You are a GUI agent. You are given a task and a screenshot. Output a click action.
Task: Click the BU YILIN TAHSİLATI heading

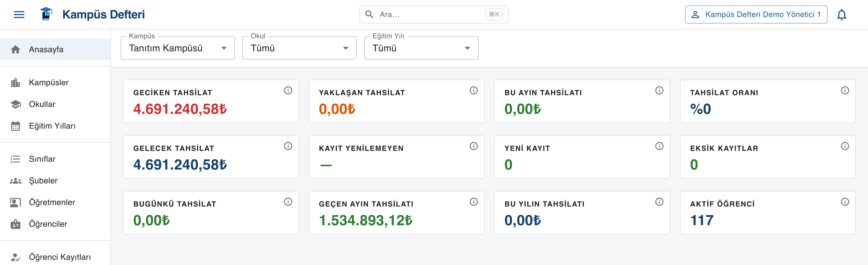545,204
